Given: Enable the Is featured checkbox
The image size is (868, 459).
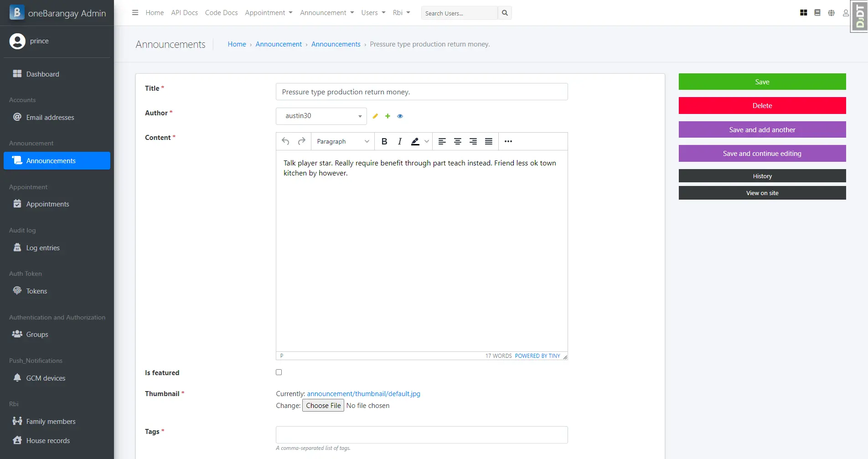Looking at the screenshot, I should pyautogui.click(x=279, y=372).
